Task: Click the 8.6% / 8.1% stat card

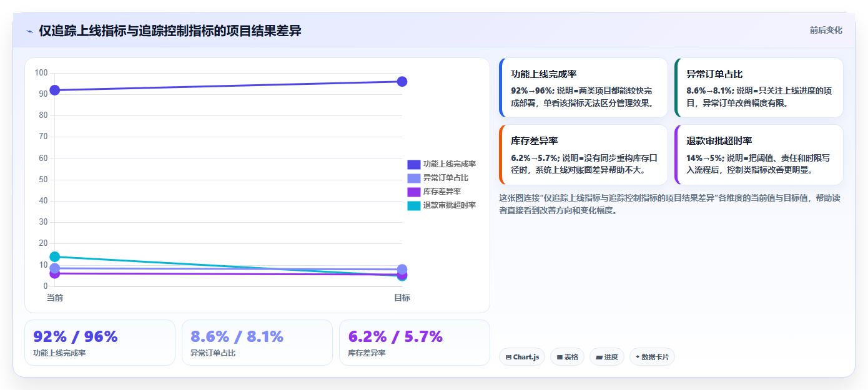Action: coord(257,343)
